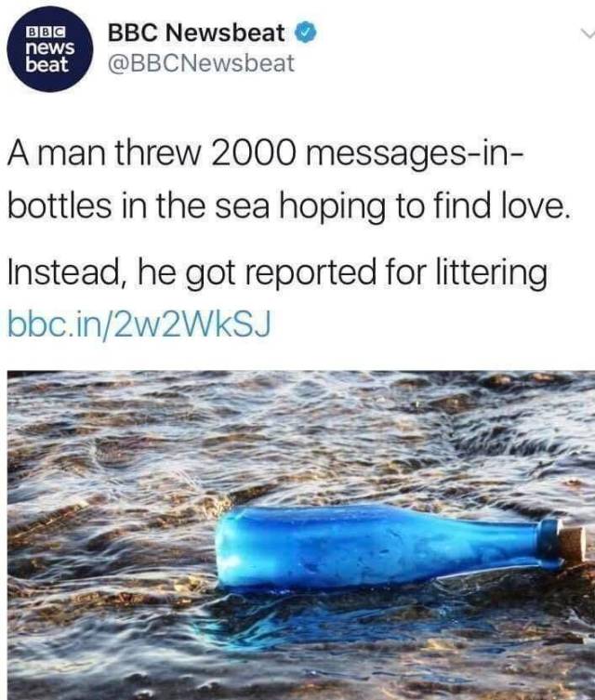Click the cork on the bottle
This screenshot has height=700, width=595.
572,544
